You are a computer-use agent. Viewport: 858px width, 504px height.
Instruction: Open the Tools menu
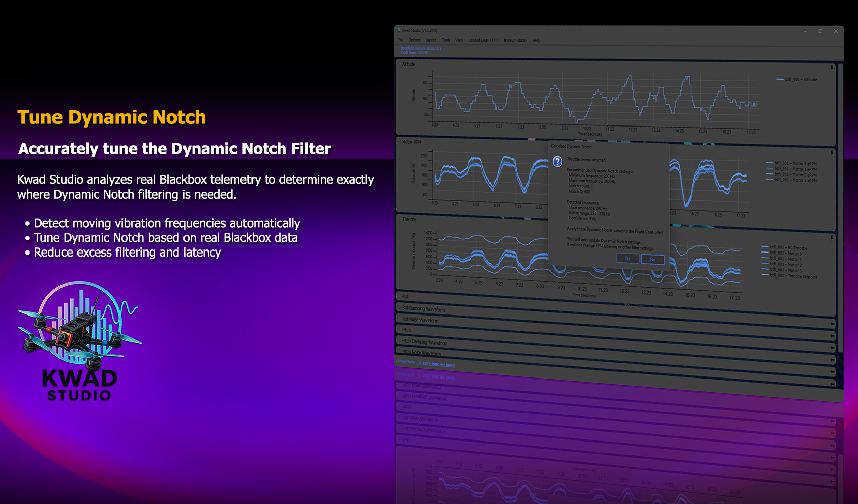(446, 40)
